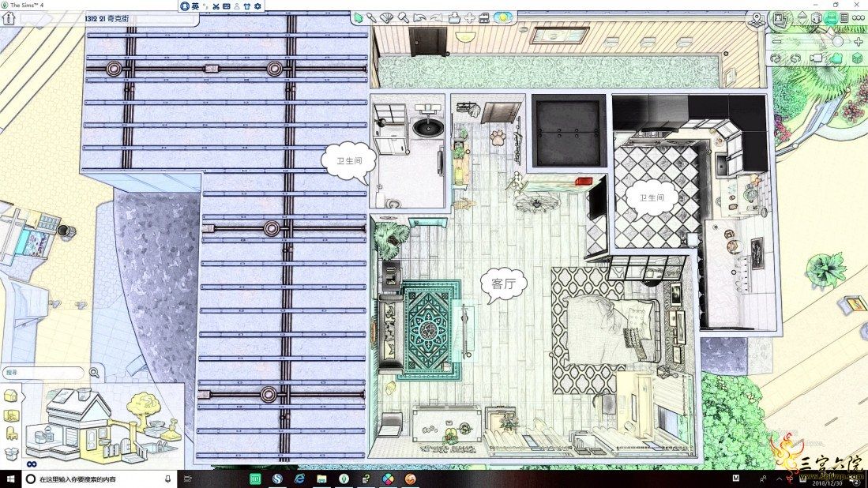This screenshot has width=868, height=488.
Task: Pick the Eyedropper tool
Action: [371, 17]
